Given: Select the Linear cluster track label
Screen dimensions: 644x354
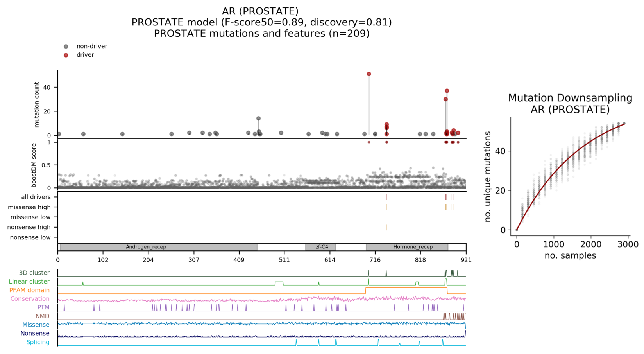Looking at the screenshot, I should pyautogui.click(x=29, y=282).
